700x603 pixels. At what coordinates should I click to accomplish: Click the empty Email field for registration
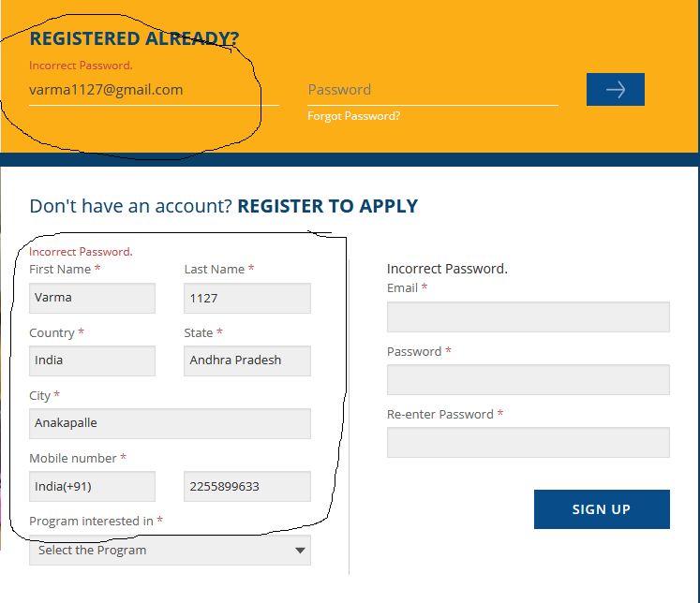point(528,316)
